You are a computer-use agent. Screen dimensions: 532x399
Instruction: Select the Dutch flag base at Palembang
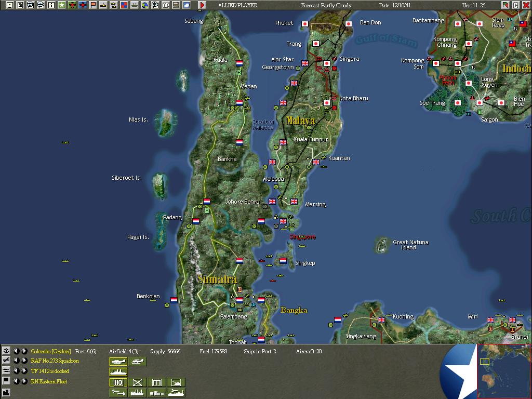(239, 300)
